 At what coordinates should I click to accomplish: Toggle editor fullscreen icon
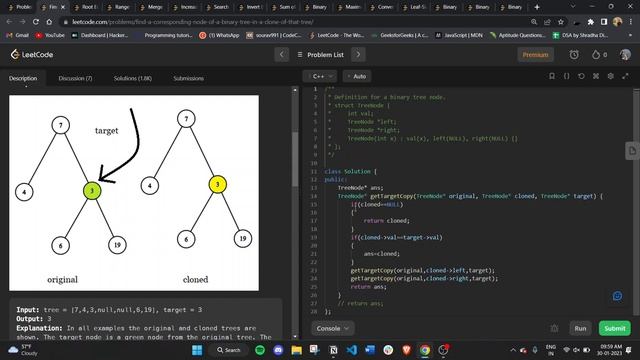tap(625, 76)
